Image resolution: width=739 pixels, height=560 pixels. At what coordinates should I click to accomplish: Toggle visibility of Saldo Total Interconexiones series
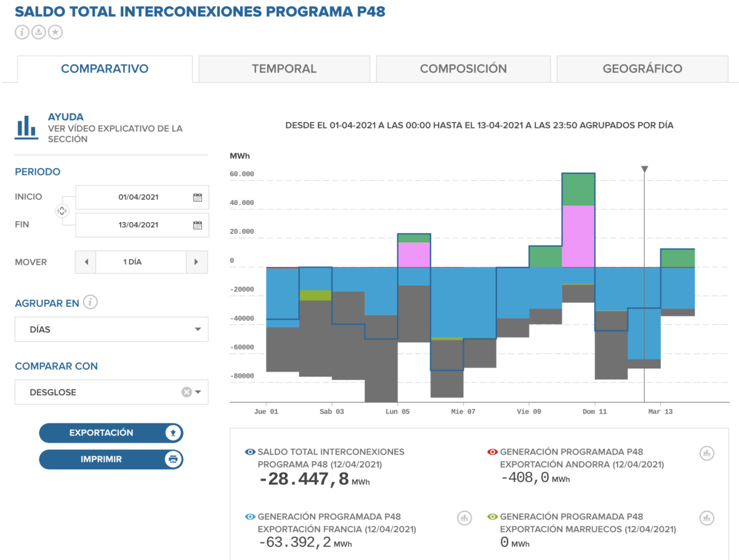[x=250, y=452]
